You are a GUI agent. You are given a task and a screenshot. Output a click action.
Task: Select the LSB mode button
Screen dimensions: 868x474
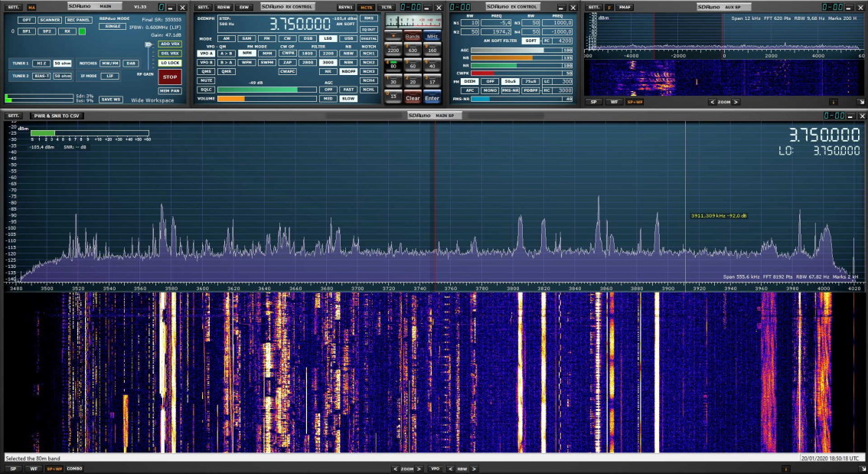[x=328, y=39]
